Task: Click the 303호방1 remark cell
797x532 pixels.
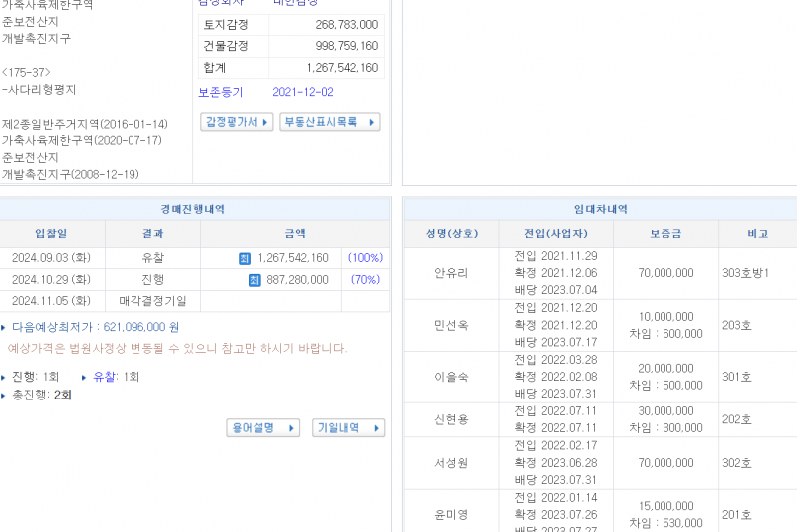Action: tap(745, 273)
